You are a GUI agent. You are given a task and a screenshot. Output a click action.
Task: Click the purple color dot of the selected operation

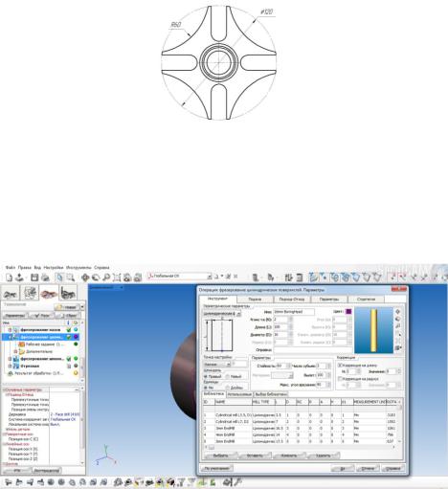pos(76,337)
